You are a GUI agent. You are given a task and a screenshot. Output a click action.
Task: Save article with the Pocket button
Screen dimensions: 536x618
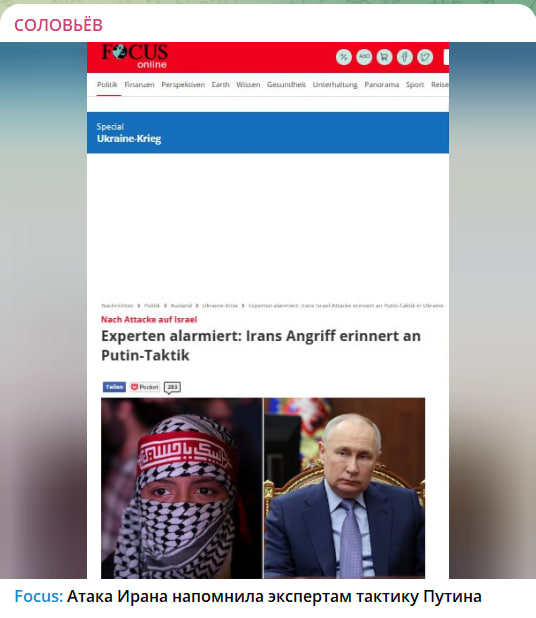tap(145, 387)
